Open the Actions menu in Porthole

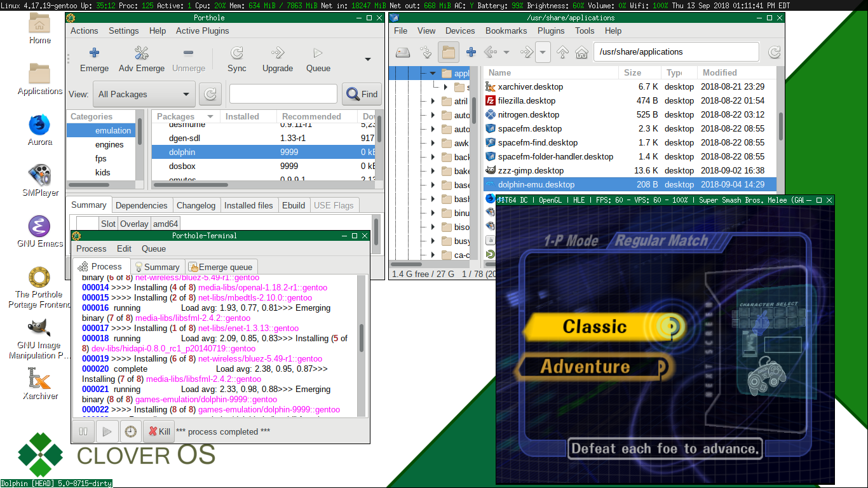tap(85, 30)
